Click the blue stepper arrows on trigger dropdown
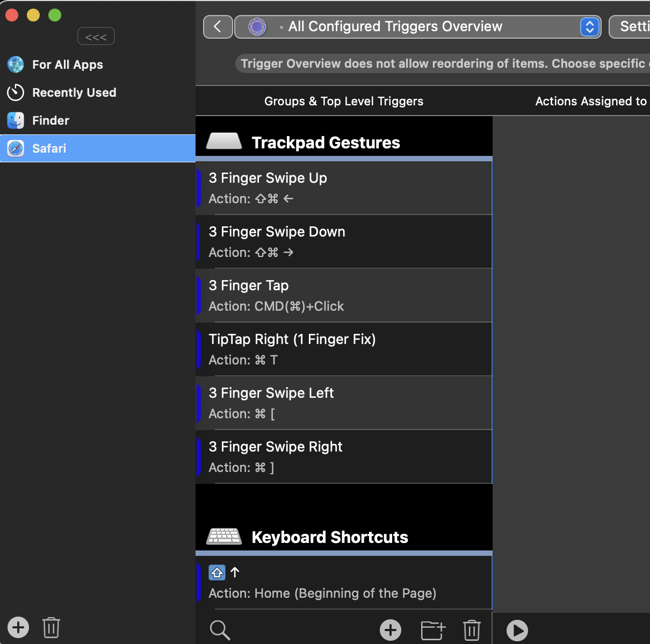This screenshot has width=650, height=644. pos(589,27)
